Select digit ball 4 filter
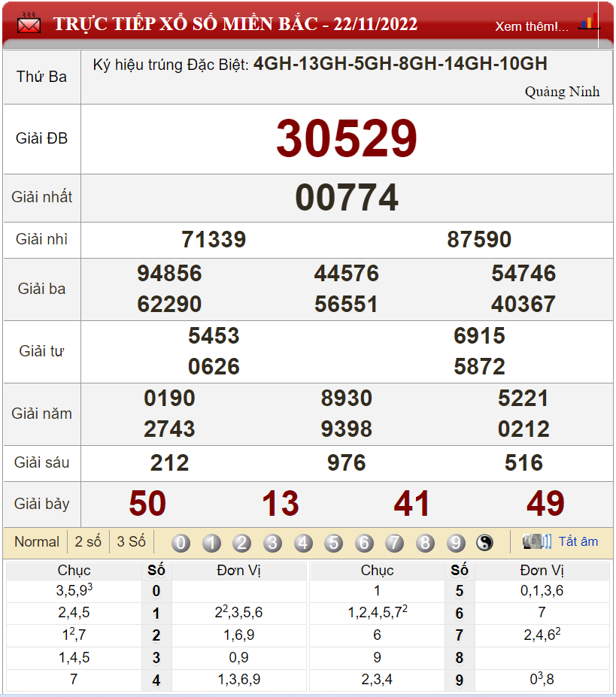 [303, 543]
